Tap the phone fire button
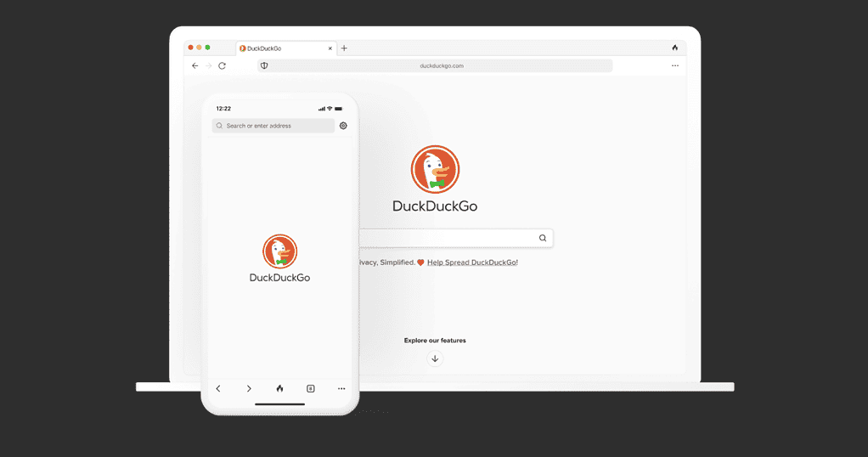 pos(279,388)
